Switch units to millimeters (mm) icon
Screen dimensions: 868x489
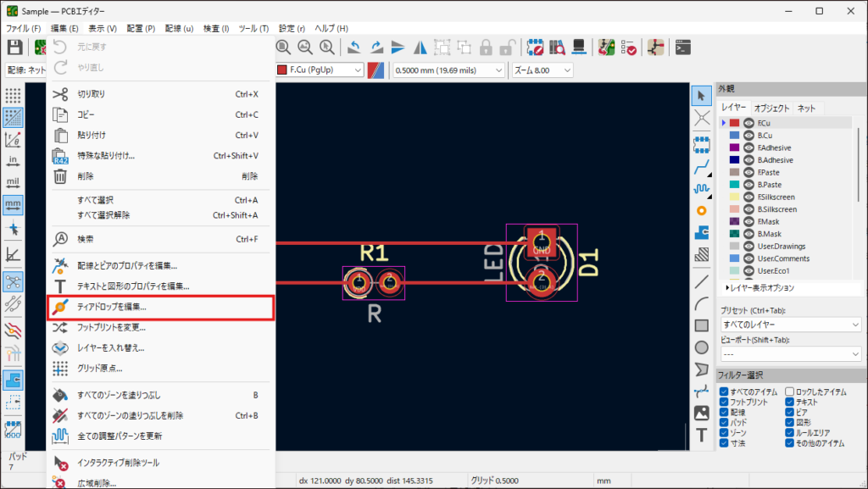tap(13, 204)
